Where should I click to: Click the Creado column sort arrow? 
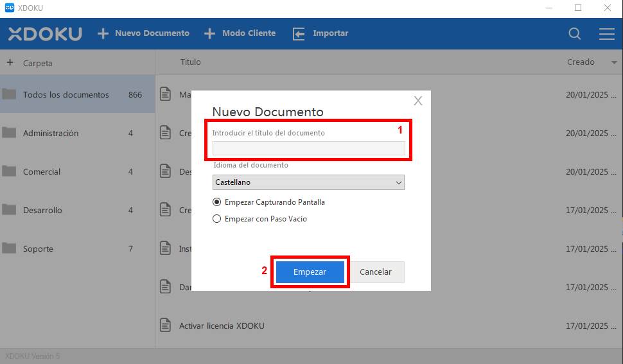tap(614, 62)
